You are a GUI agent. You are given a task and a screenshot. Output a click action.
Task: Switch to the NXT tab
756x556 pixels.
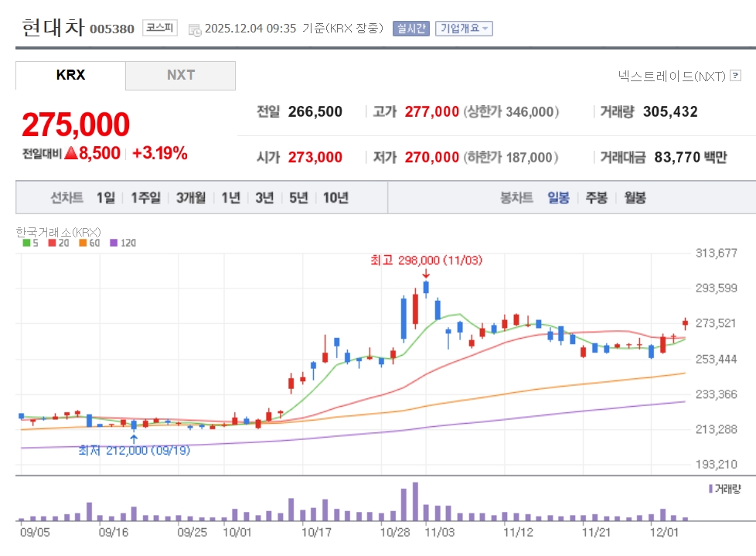coord(180,75)
